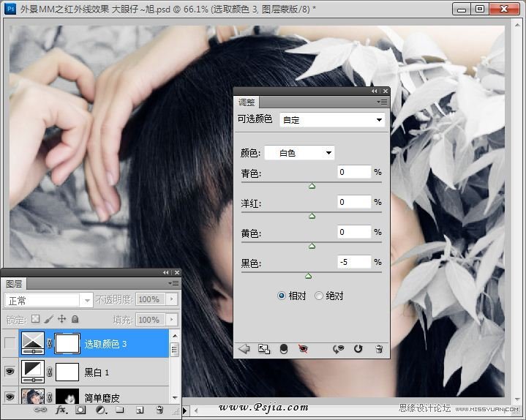Add a layer mask from Layers panel

[x=80, y=410]
